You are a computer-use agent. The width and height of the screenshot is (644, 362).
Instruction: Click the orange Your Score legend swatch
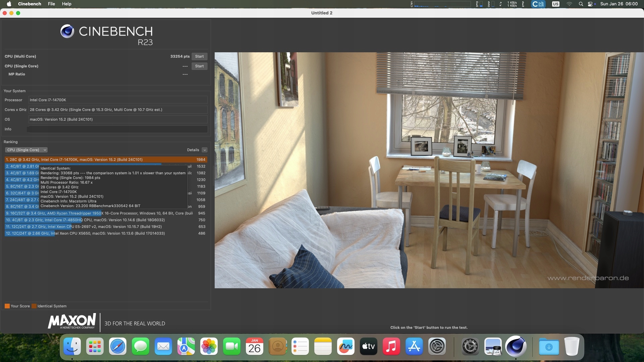point(7,306)
